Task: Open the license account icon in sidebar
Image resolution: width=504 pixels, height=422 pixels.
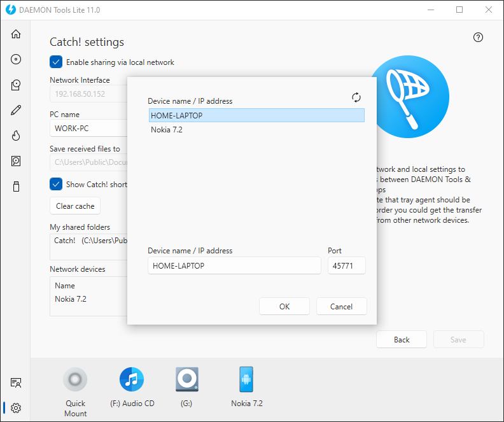Action: pos(16,383)
